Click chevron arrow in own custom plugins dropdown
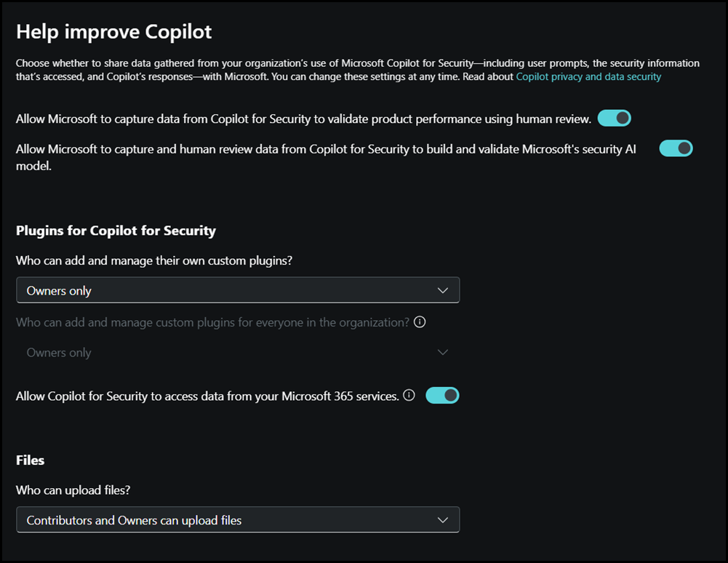 (443, 291)
